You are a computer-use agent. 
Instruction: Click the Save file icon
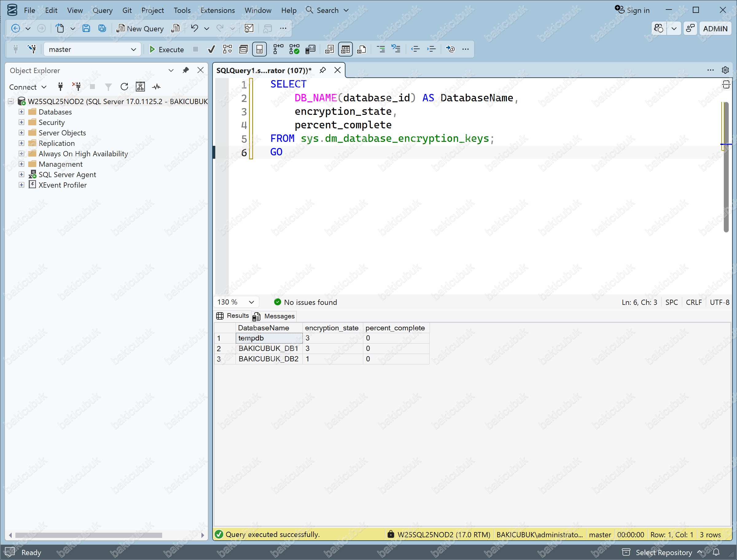pyautogui.click(x=86, y=28)
